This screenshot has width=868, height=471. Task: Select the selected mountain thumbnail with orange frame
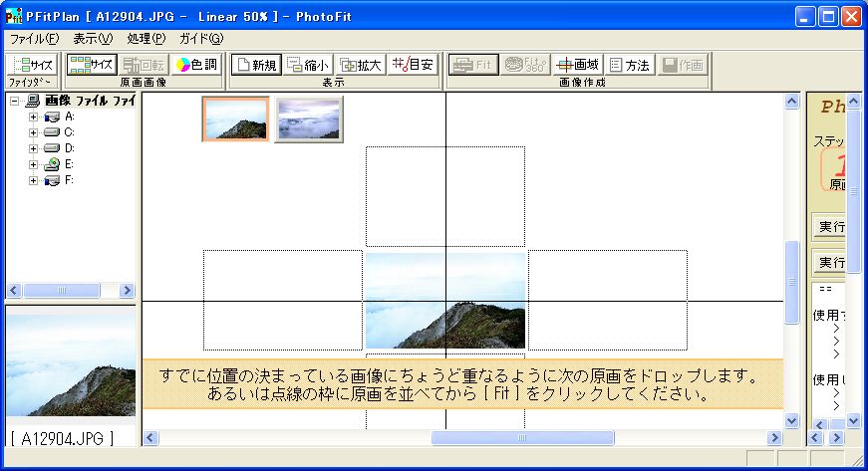(x=235, y=119)
